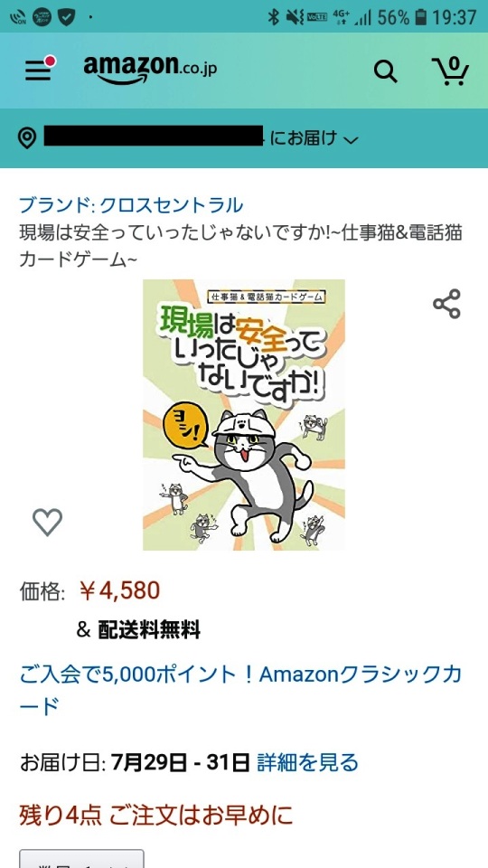View delivery details 詳細を見る
Viewport: 488px width, 868px height.
[307, 762]
